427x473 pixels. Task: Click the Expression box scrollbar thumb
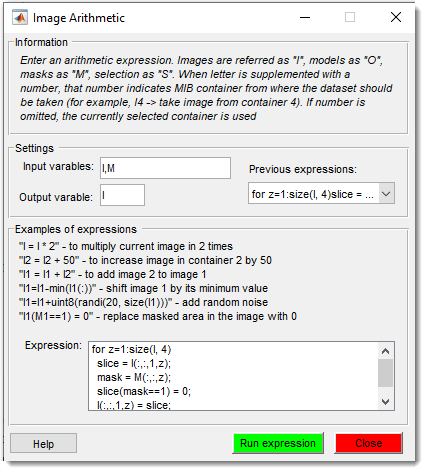pyautogui.click(x=385, y=373)
